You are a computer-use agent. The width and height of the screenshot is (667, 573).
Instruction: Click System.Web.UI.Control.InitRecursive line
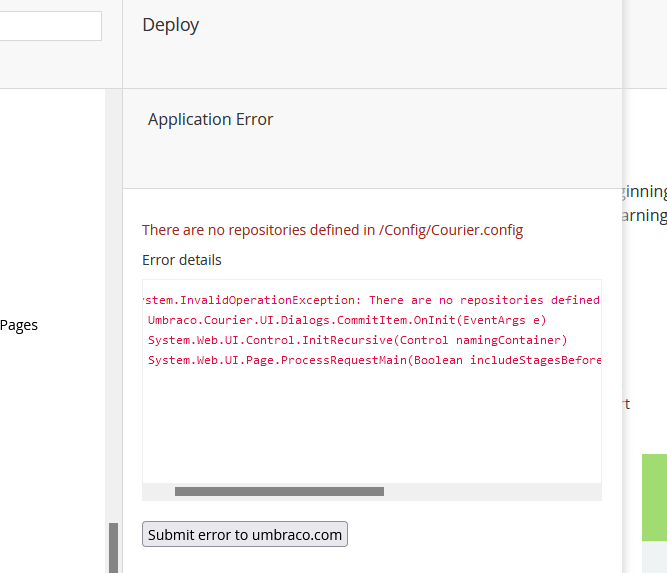pos(357,340)
